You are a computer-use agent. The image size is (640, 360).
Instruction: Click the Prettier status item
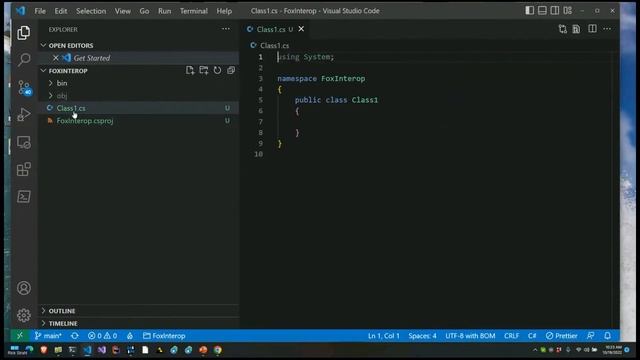tap(562, 336)
